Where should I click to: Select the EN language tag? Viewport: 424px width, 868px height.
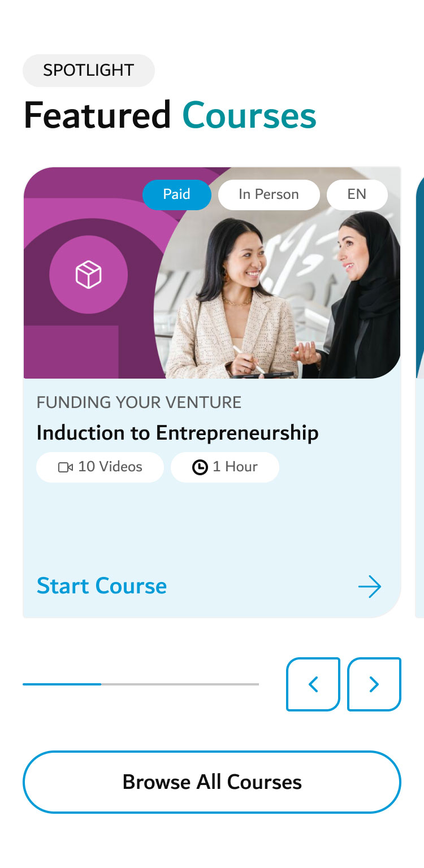[357, 194]
